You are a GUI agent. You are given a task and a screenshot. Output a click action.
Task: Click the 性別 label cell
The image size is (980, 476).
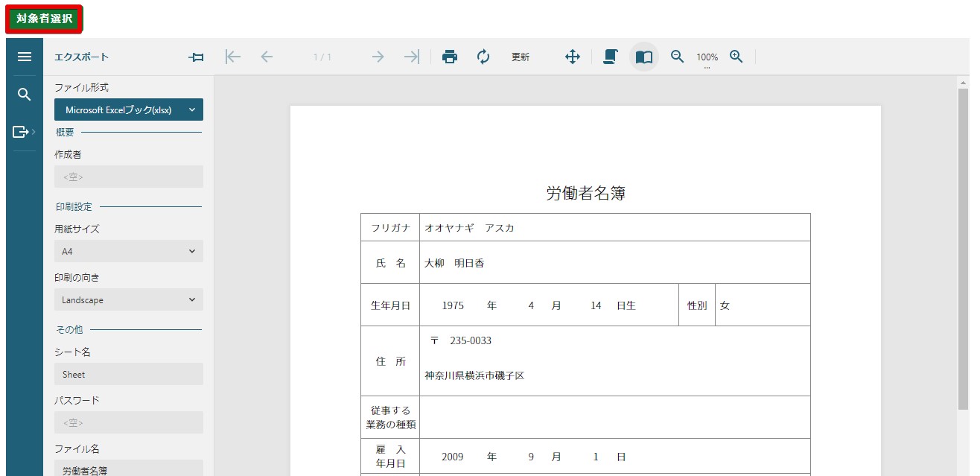coord(697,305)
